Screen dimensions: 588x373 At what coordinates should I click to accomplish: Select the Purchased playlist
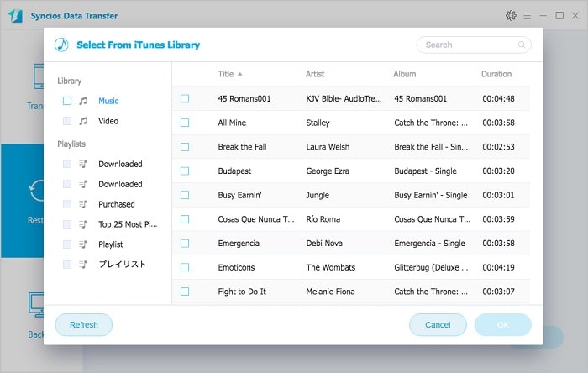(116, 204)
